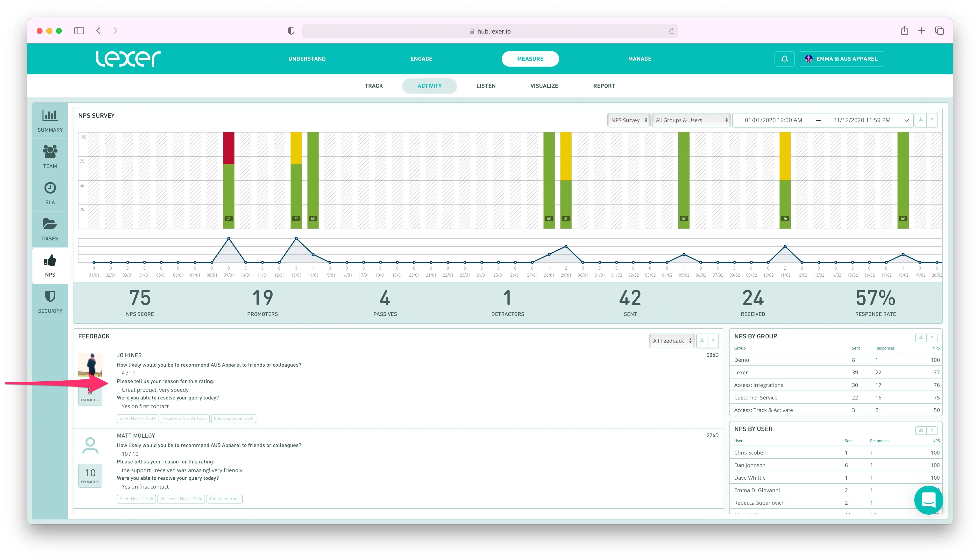Switch to the Listen tab
Screen dimensions: 980x560
[x=486, y=86]
